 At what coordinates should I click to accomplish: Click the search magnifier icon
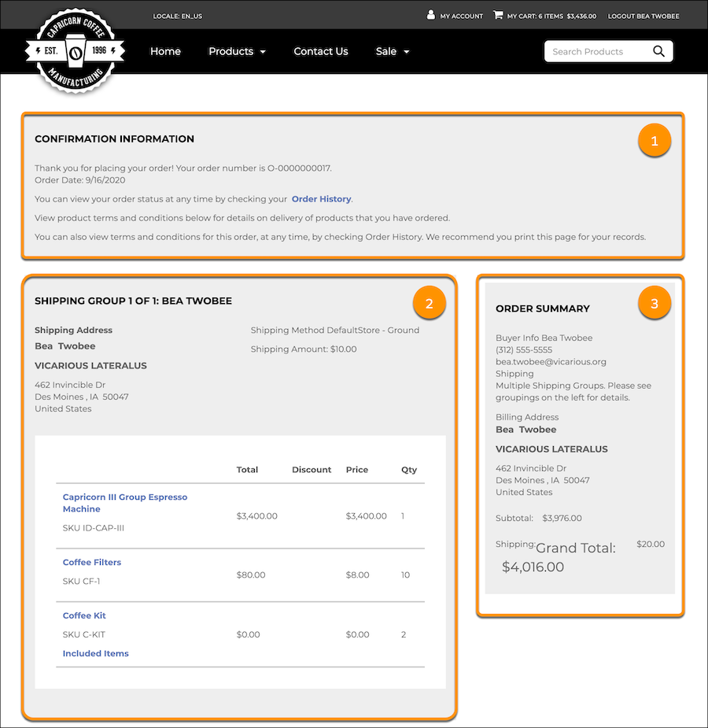659,50
